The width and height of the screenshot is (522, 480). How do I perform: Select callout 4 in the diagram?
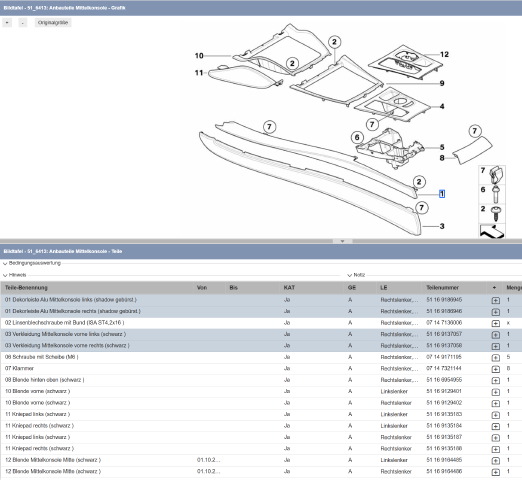[442, 106]
